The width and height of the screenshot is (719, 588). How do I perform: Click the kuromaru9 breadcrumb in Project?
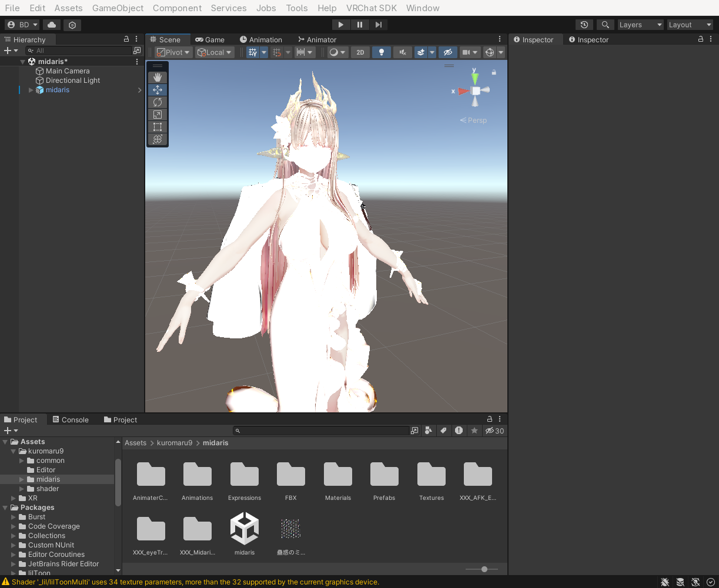pos(175,443)
